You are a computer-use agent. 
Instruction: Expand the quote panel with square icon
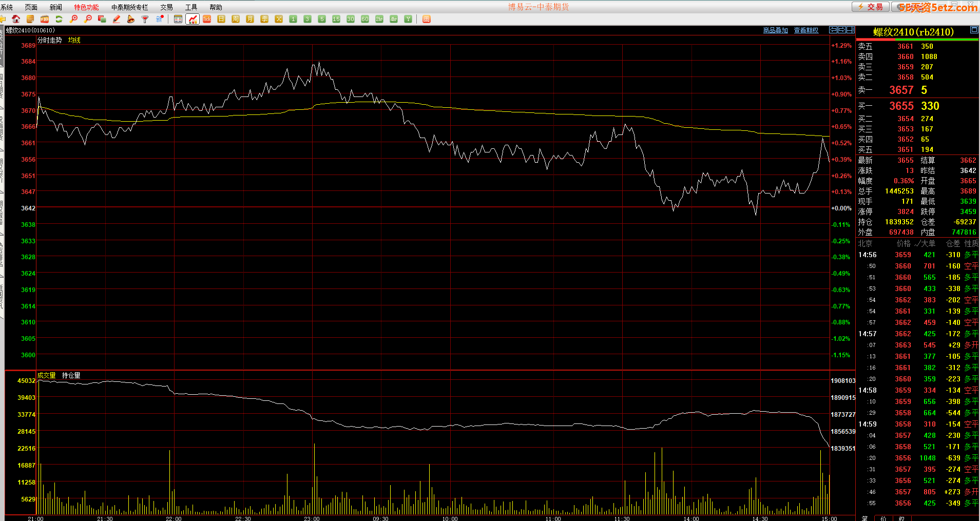[x=974, y=30]
